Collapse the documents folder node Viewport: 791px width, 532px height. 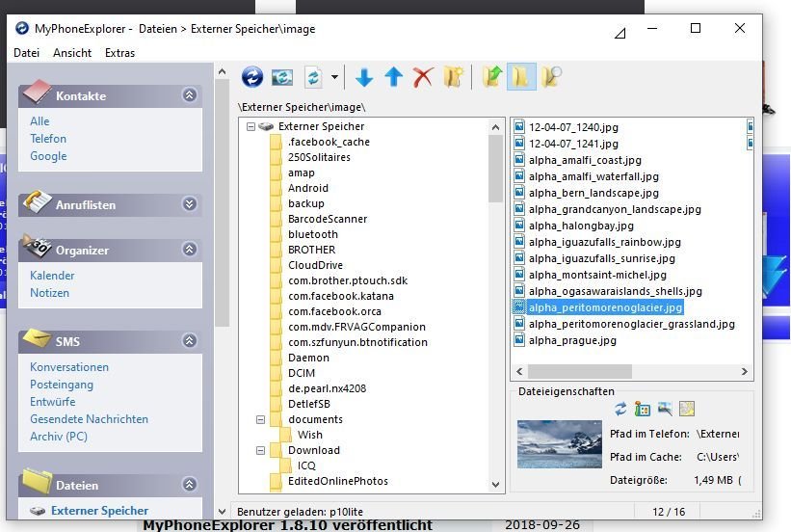point(260,419)
